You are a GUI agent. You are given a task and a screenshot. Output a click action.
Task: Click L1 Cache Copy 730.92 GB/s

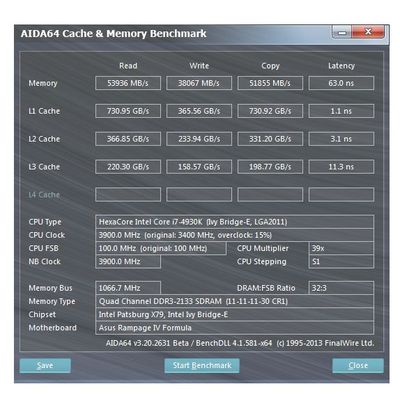tap(270, 111)
